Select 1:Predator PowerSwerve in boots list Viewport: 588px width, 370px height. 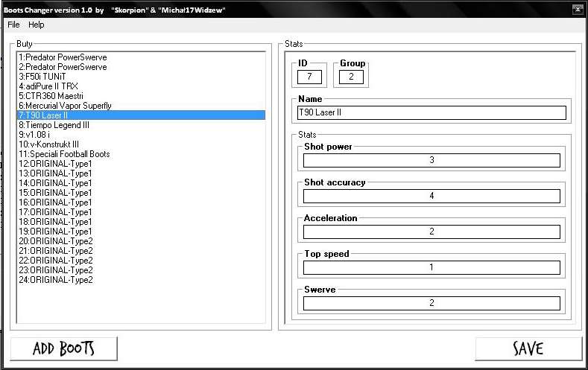63,57
